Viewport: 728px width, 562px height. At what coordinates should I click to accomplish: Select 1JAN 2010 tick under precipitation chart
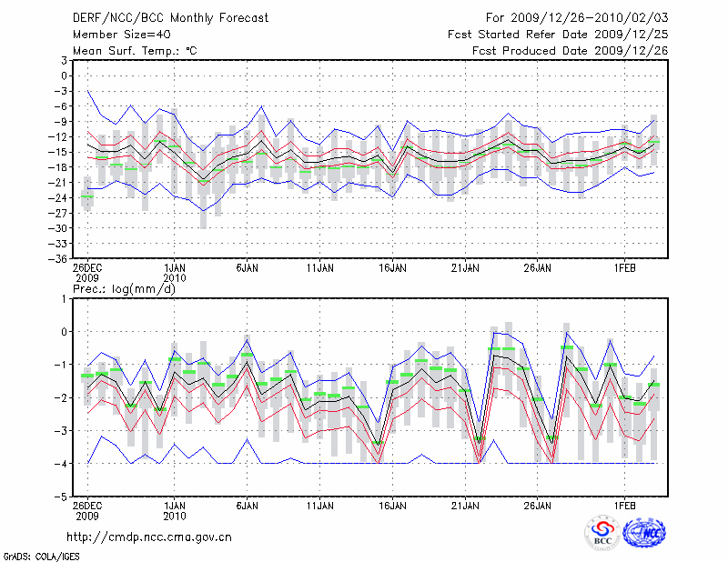pyautogui.click(x=174, y=508)
